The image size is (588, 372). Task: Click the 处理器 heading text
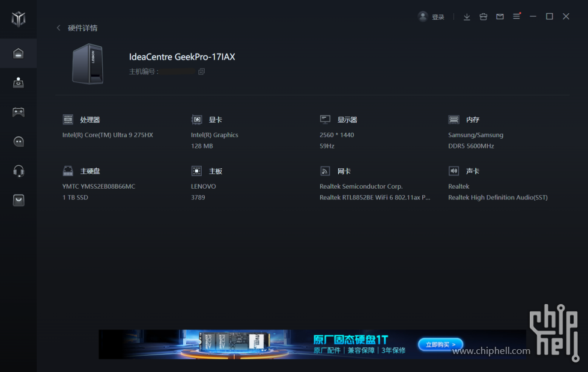[x=90, y=120]
